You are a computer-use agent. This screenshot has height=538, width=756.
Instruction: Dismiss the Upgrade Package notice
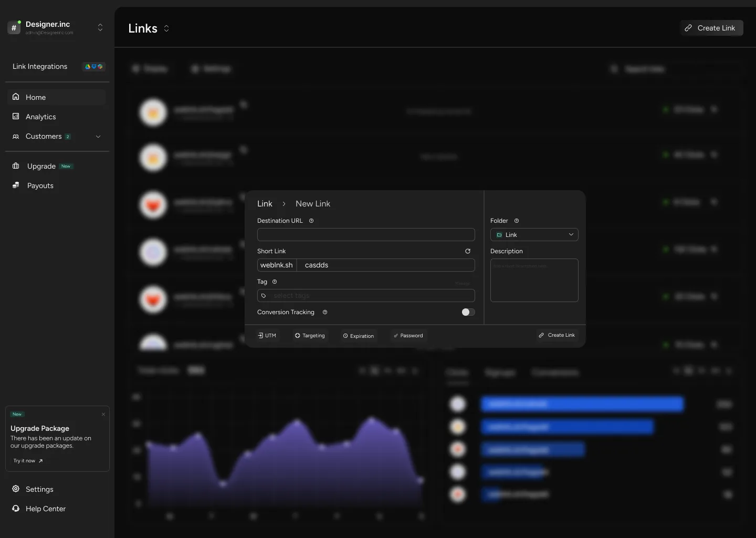[103, 415]
